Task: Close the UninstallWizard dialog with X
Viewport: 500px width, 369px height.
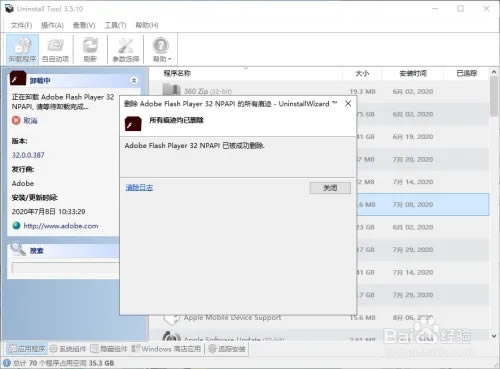Action: coord(348,104)
